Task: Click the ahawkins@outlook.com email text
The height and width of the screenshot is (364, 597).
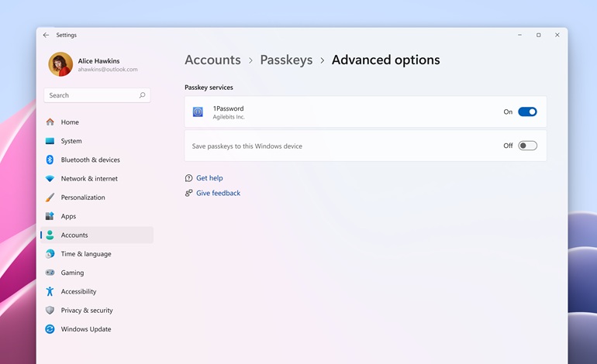Action: 108,70
